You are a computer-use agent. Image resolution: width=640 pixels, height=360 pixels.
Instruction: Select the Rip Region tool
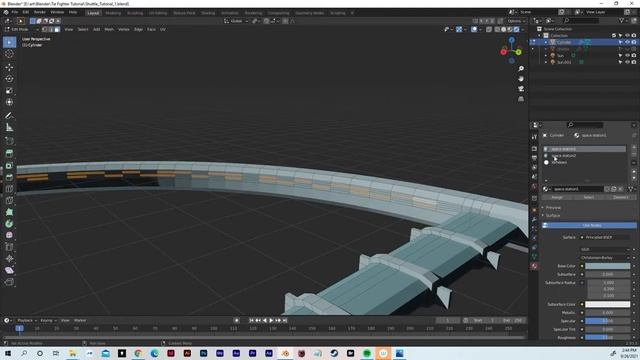9,282
